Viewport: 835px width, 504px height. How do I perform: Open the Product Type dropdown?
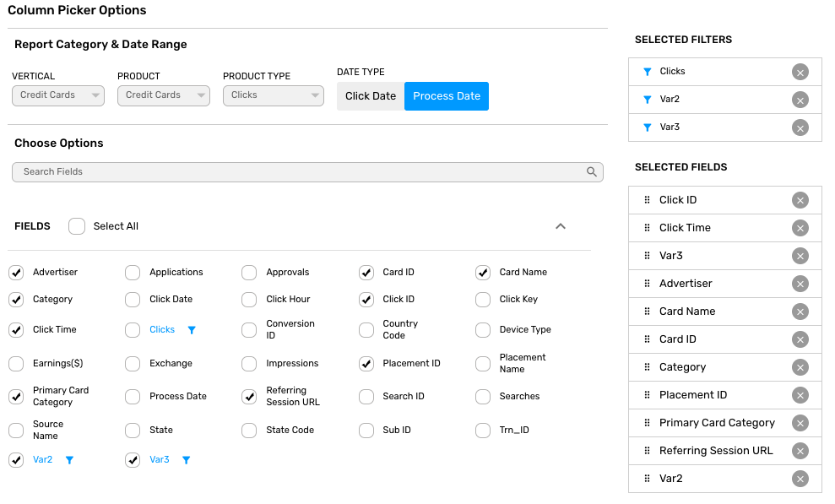pyautogui.click(x=274, y=95)
